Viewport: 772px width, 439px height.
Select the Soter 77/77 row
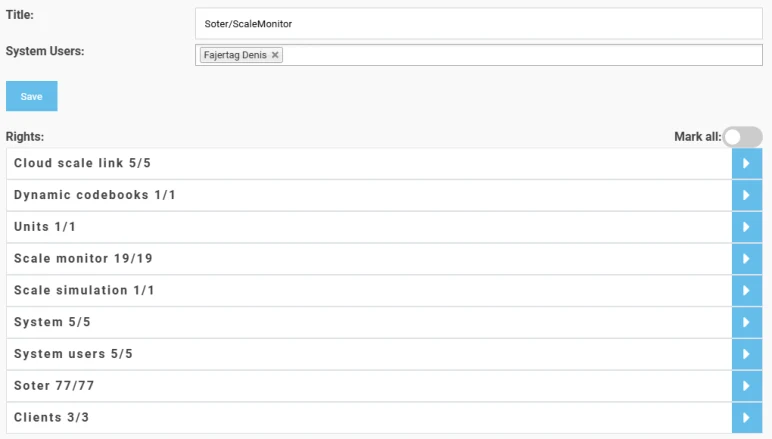pos(369,386)
